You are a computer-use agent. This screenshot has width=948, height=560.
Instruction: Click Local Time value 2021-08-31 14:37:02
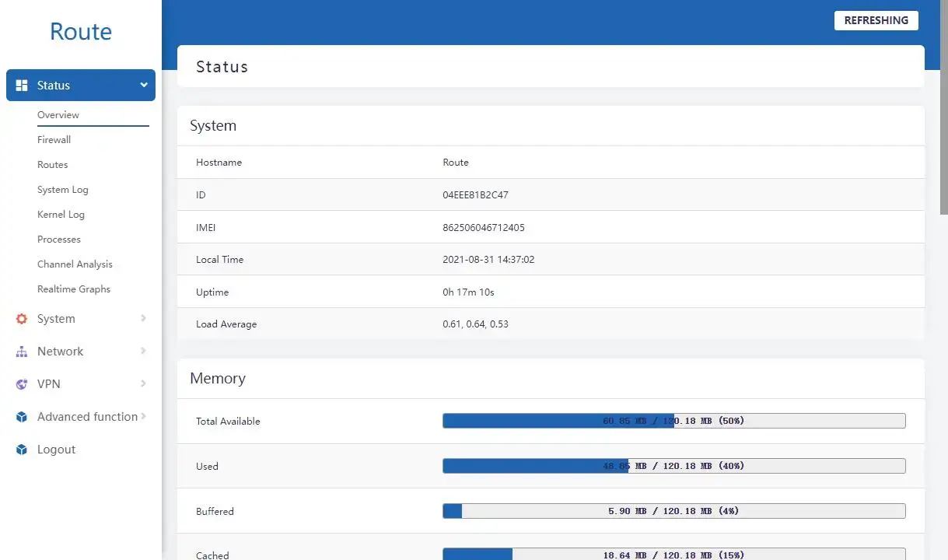coord(488,260)
